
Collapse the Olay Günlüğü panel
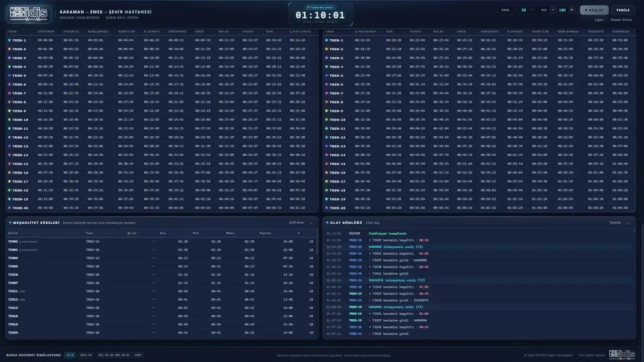628,222
